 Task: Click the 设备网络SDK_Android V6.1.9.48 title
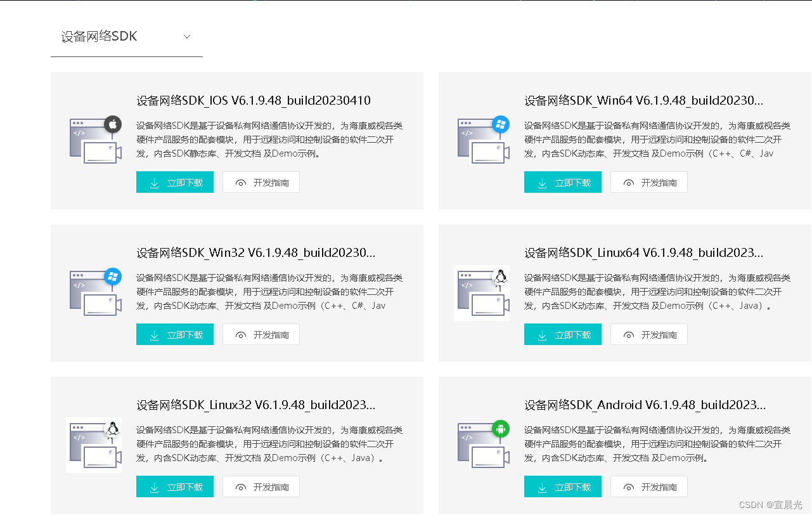(645, 405)
